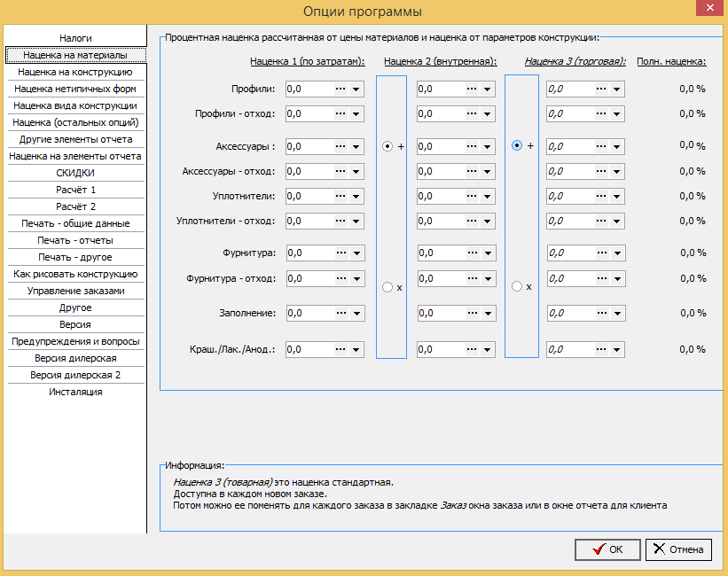Image resolution: width=728 pixels, height=576 pixels.
Task: Open ellipsis for Профили - отход Наценка 1
Action: pyautogui.click(x=341, y=113)
